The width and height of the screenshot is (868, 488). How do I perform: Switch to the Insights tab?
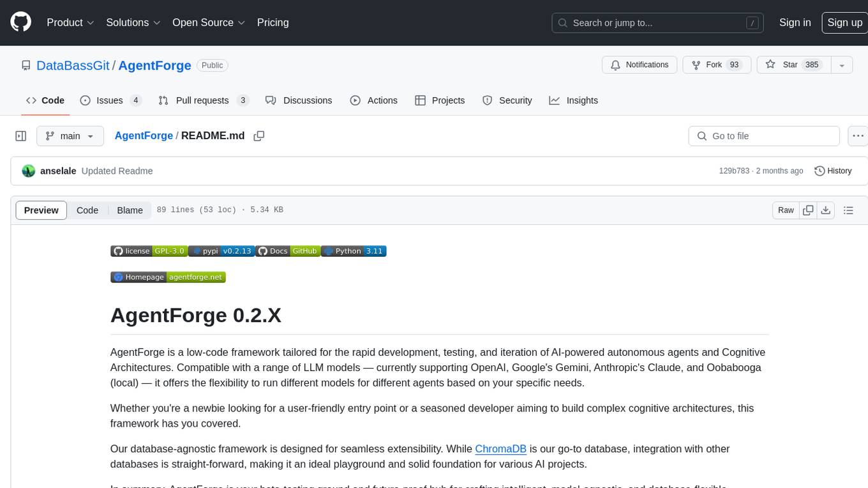[x=574, y=100]
